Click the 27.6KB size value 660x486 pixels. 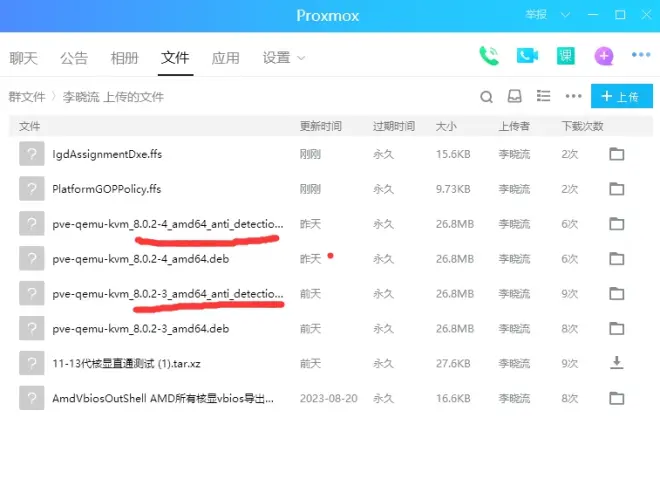coord(453,363)
